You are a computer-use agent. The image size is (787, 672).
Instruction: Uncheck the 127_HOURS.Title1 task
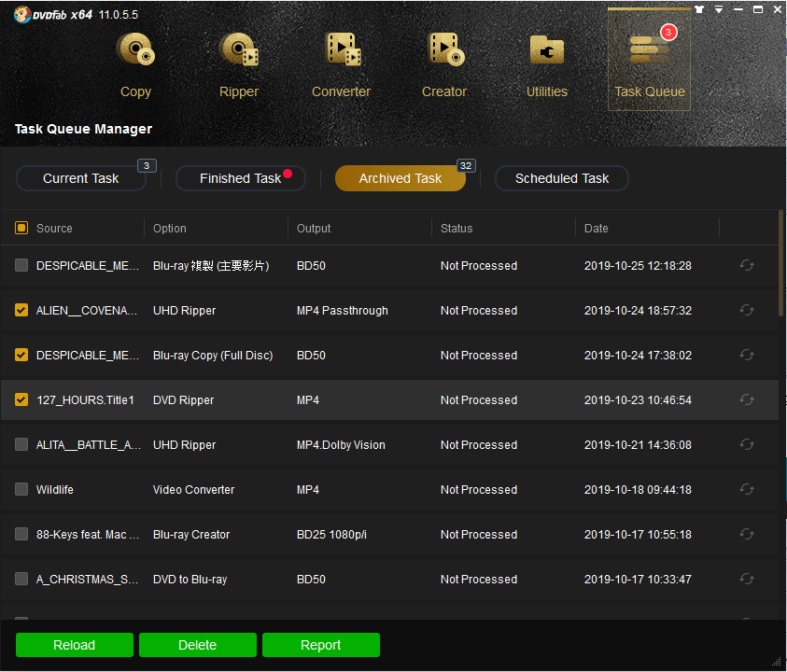click(x=21, y=399)
